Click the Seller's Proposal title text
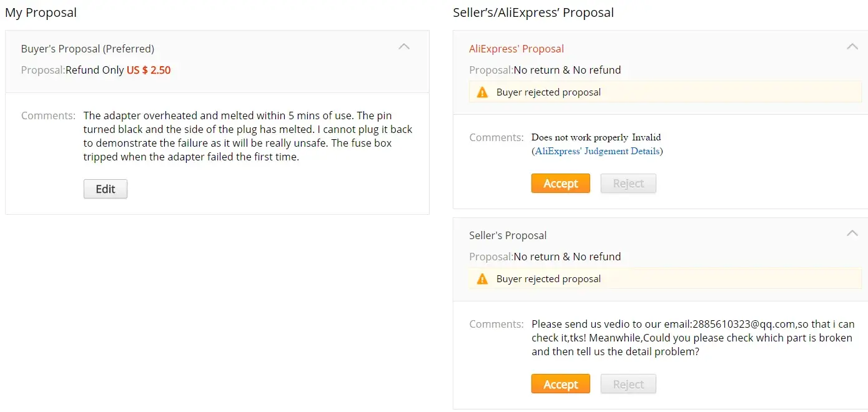 (508, 235)
